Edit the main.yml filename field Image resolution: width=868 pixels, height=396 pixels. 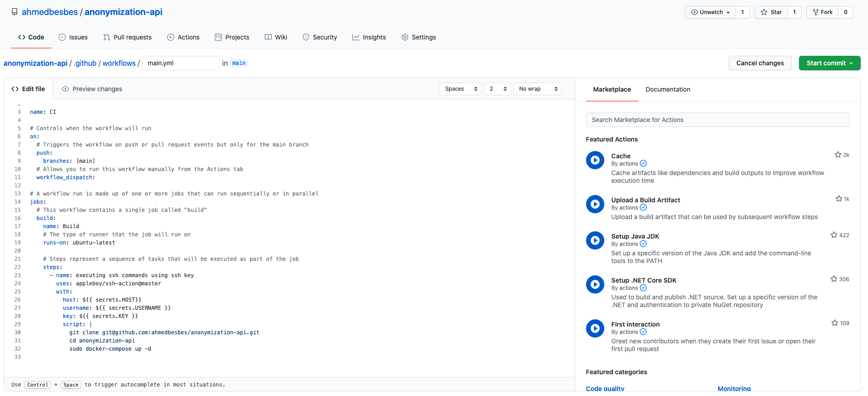click(181, 63)
